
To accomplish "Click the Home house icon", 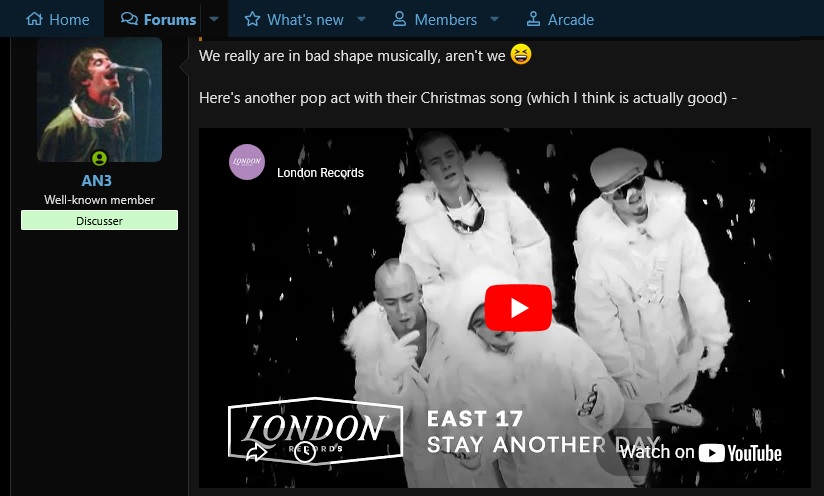I will [x=34, y=19].
